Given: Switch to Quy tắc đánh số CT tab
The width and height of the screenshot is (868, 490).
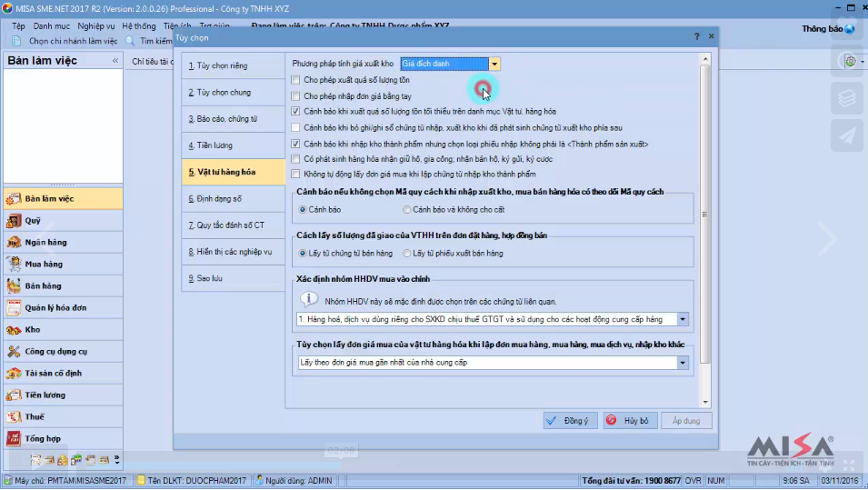Looking at the screenshot, I should [x=233, y=225].
